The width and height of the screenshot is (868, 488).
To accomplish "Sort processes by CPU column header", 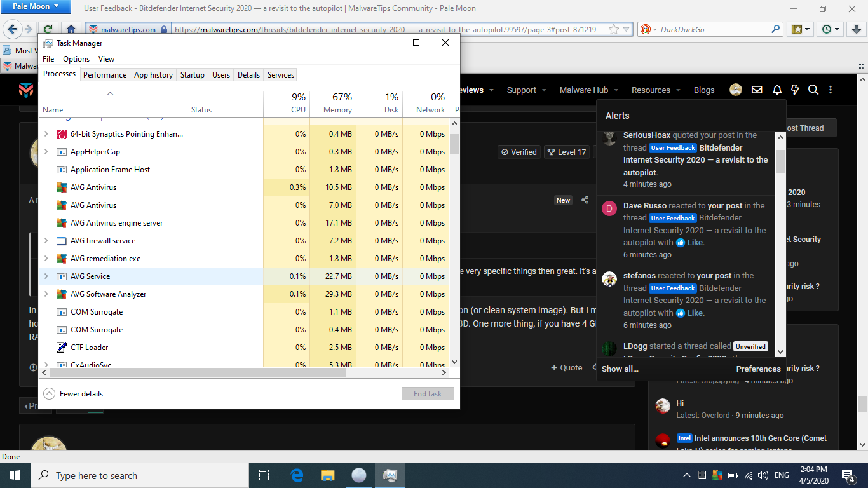I will coord(287,103).
